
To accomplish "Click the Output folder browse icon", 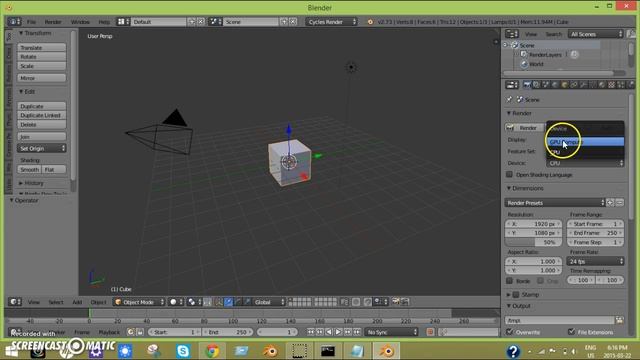I will (x=619, y=320).
